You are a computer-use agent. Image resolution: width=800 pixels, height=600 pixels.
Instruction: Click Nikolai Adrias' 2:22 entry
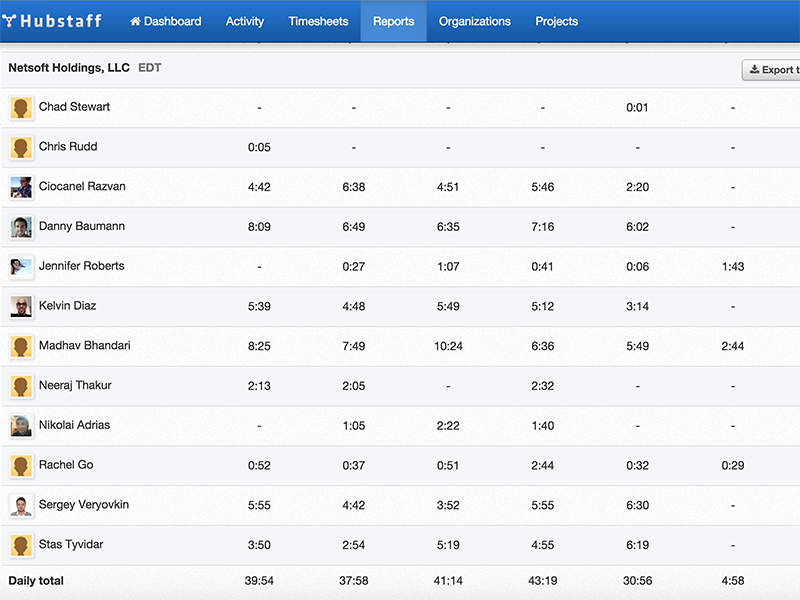(x=448, y=426)
